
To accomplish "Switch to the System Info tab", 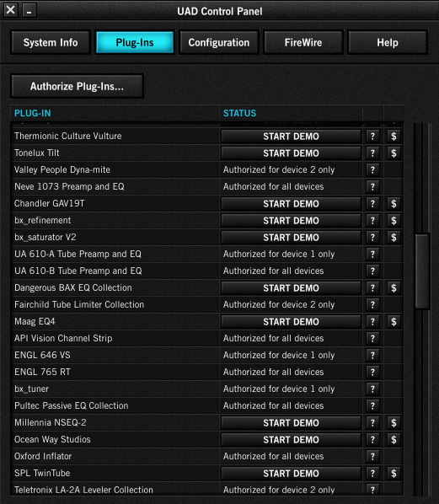I will (x=51, y=42).
